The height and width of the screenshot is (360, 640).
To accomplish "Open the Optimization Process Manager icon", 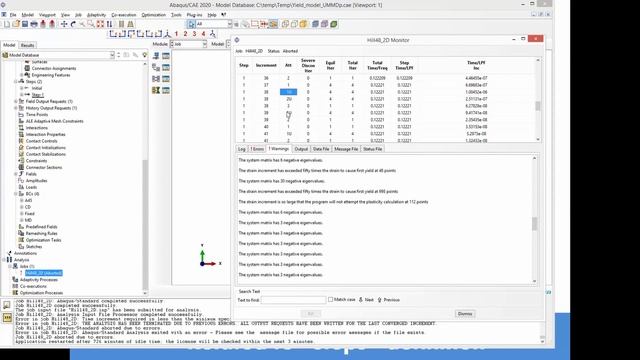I will click(x=166, y=90).
